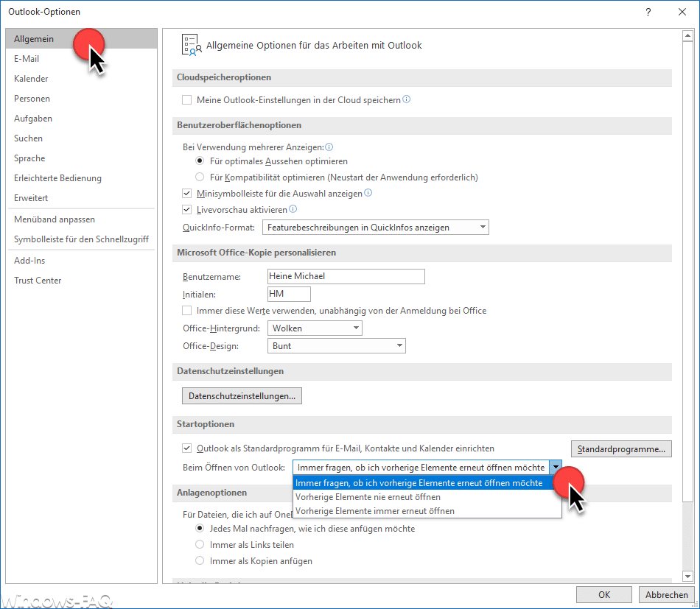The width and height of the screenshot is (700, 609).
Task: Open the QuickInfo-Format dropdown
Action: click(x=376, y=227)
